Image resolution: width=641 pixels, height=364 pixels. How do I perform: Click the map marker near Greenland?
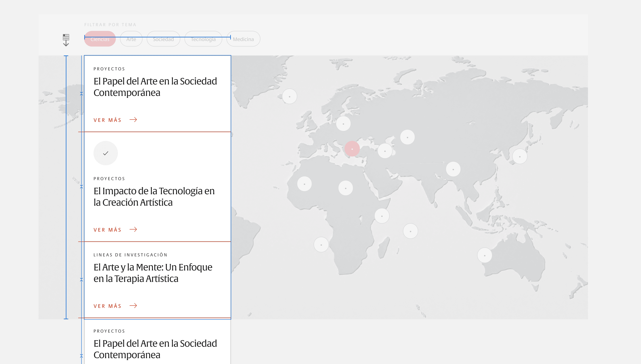click(289, 96)
